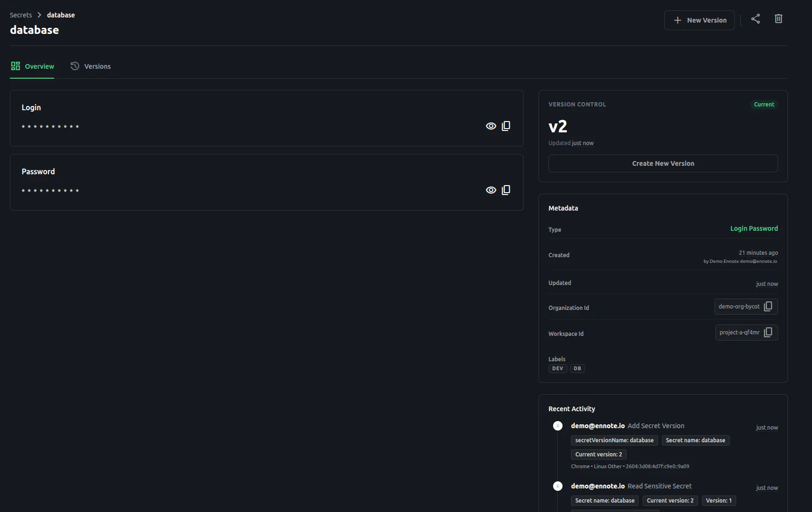812x512 pixels.
Task: Select the Overview tab
Action: point(32,66)
